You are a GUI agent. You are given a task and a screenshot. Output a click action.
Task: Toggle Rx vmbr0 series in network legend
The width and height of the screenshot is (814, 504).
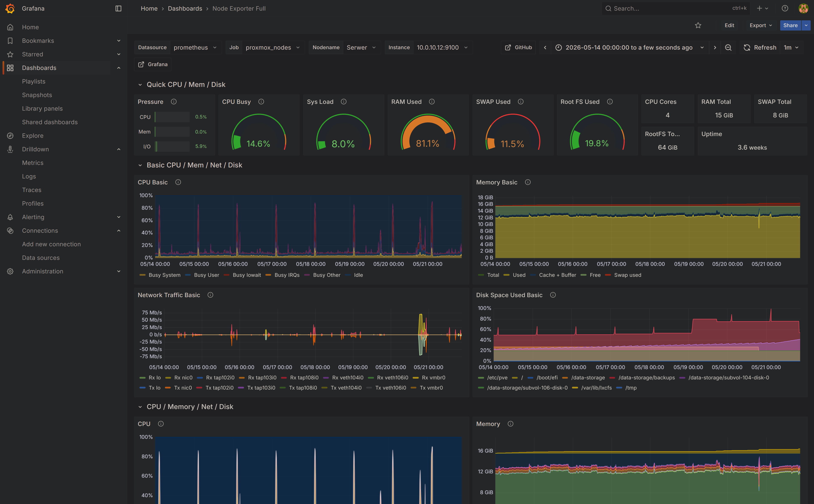434,378
